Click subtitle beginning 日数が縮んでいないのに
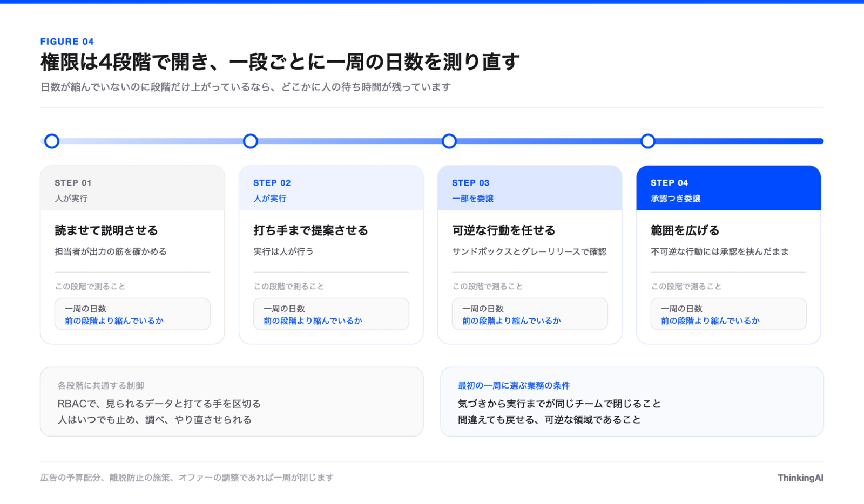Screen dimensions: 864x504 (246, 87)
